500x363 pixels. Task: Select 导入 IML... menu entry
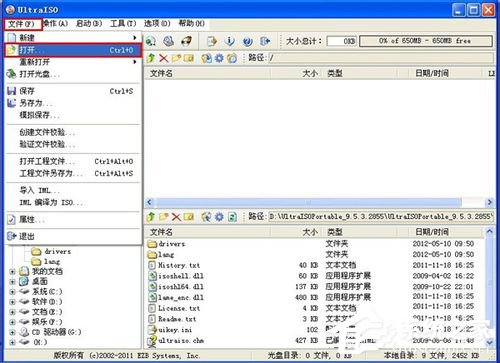tap(73, 191)
